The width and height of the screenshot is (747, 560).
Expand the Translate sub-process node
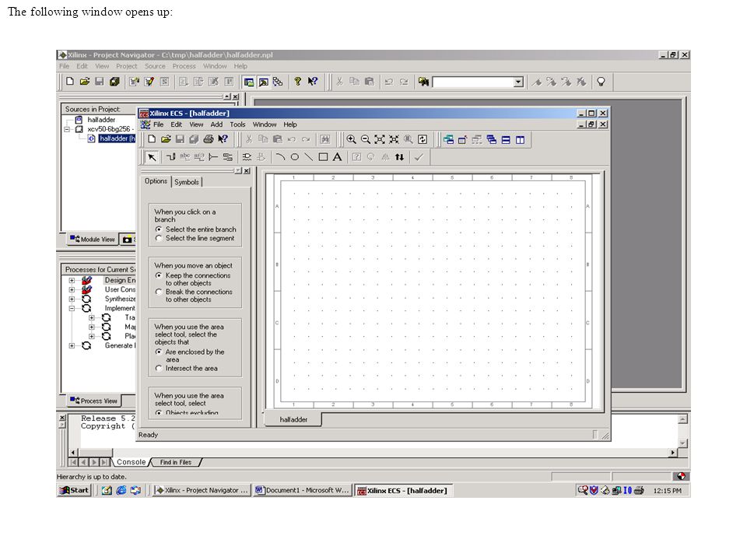click(92, 317)
